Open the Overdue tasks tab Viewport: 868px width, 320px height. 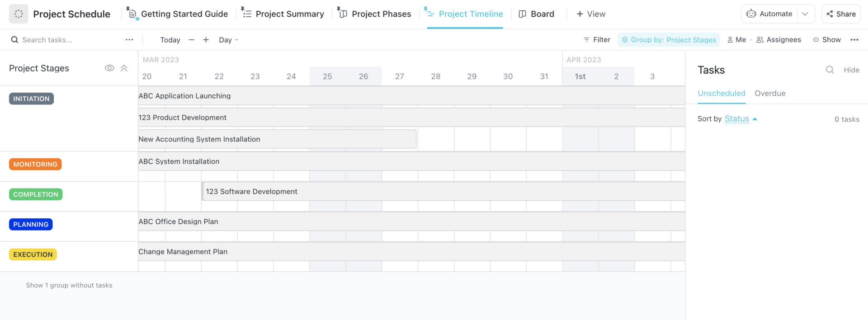pyautogui.click(x=770, y=93)
